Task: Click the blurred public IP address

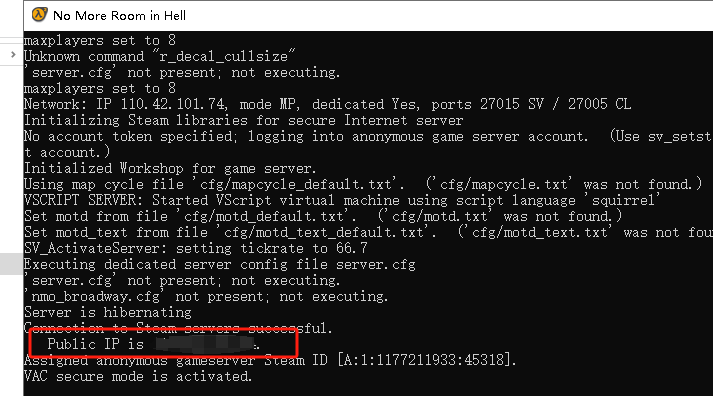Action: [x=204, y=344]
